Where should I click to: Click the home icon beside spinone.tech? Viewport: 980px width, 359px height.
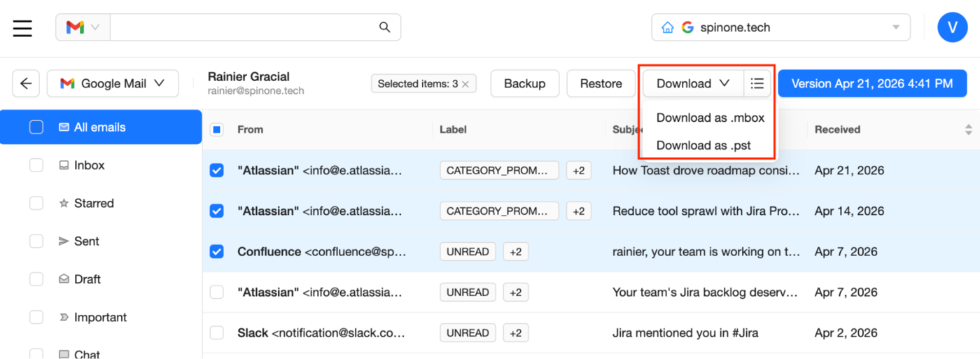668,28
